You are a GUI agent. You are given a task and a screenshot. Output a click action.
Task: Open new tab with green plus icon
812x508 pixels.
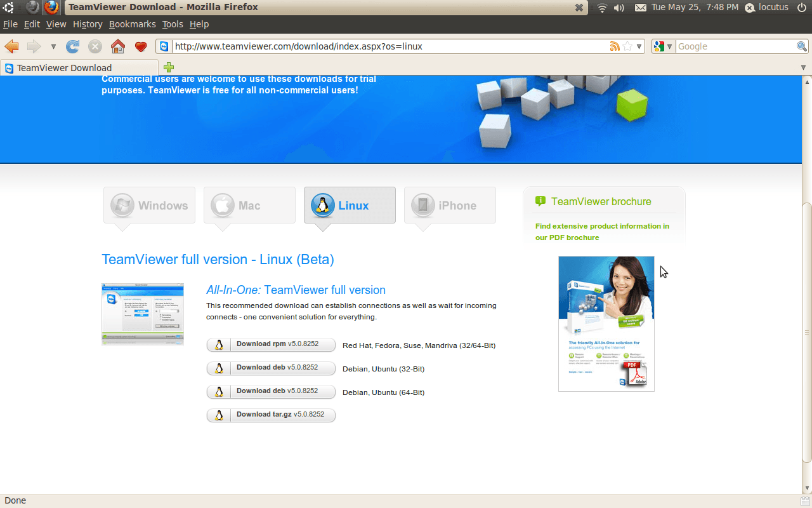point(169,67)
